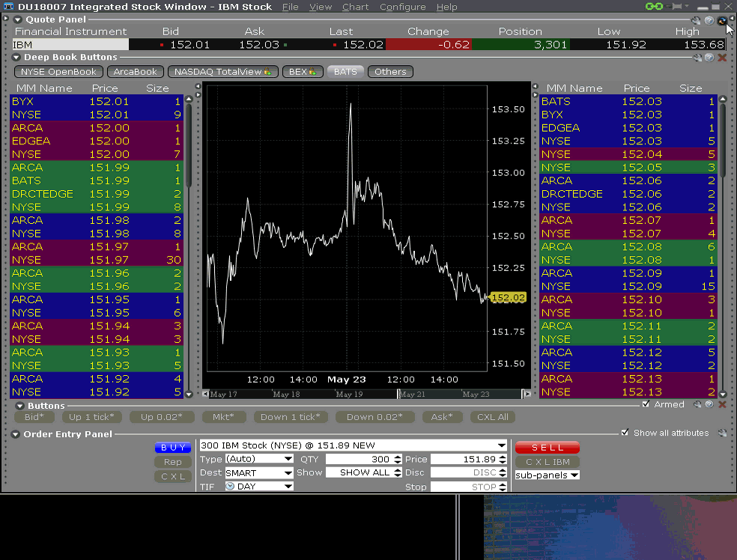Screen dimensions: 737x560
Task: Click the wrench configure icon on the Quote Panel
Action: click(695, 20)
